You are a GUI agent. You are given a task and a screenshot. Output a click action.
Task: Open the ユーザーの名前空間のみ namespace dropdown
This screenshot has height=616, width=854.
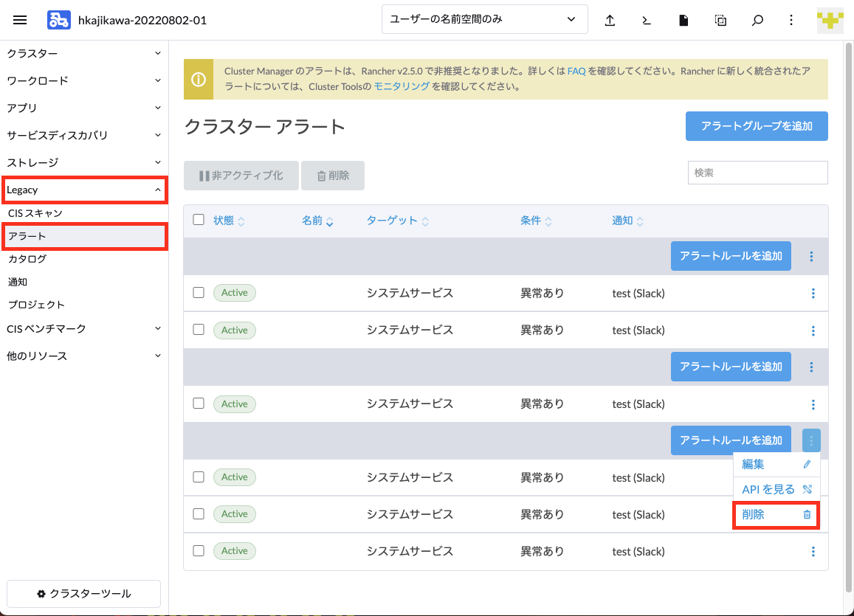click(x=484, y=20)
